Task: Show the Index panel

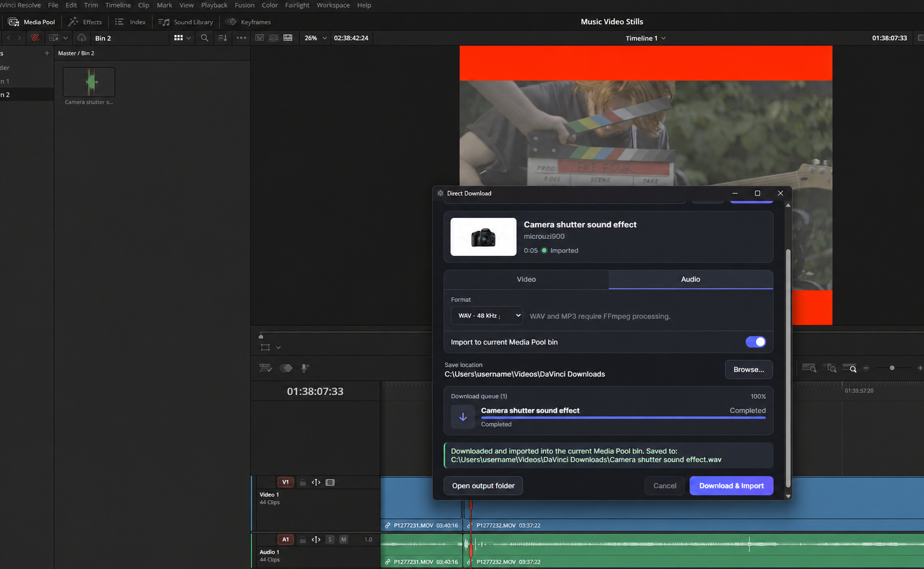Action: [x=130, y=22]
